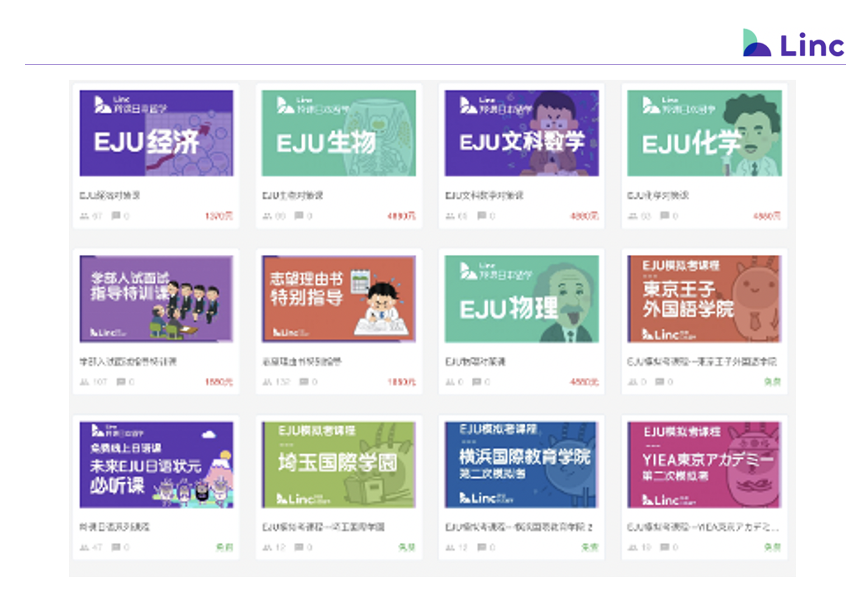Click comments icon on YIEA東京アカデミー card
868x597 pixels.
point(665,547)
